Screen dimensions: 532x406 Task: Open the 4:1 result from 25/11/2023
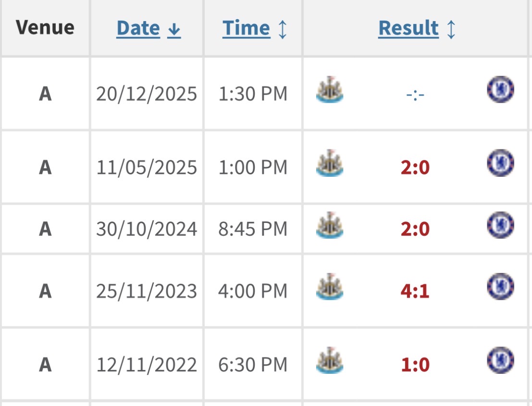(x=415, y=291)
